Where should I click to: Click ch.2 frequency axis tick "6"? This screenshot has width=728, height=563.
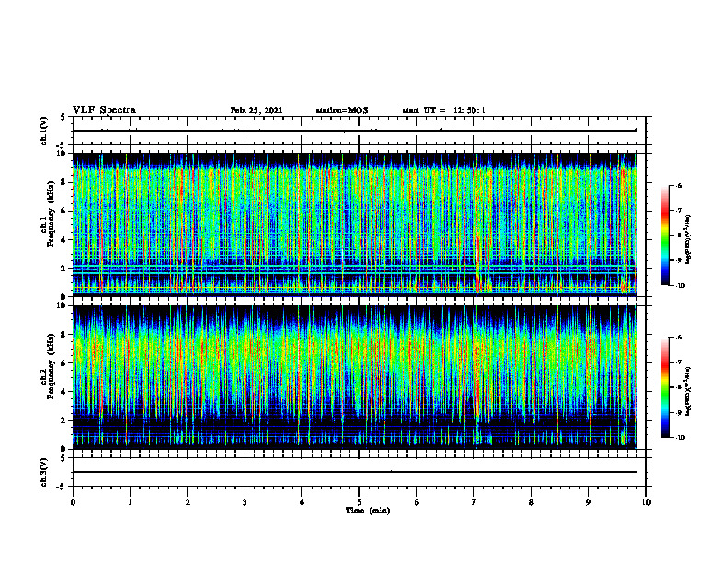[x=64, y=363]
